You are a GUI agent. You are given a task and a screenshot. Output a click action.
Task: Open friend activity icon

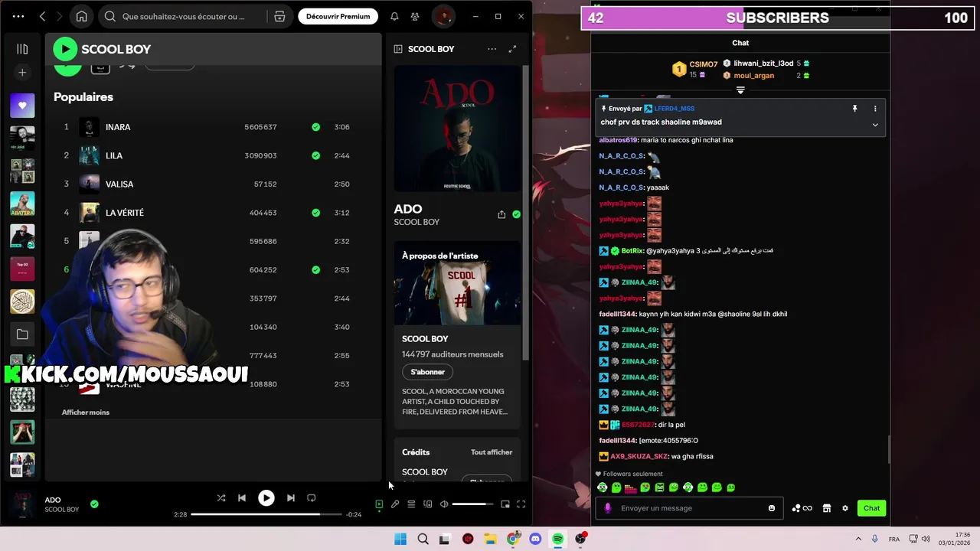[x=415, y=16]
